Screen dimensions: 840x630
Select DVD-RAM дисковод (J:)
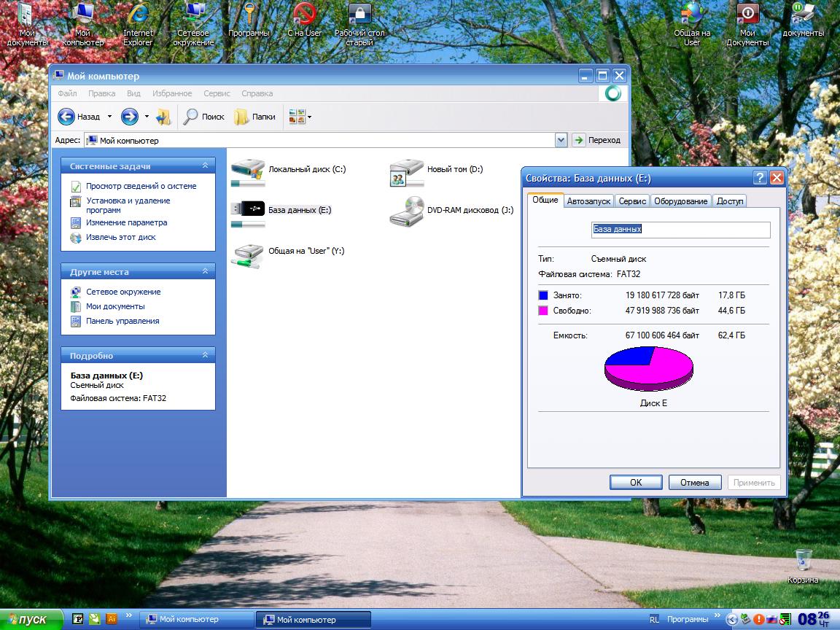coord(451,212)
